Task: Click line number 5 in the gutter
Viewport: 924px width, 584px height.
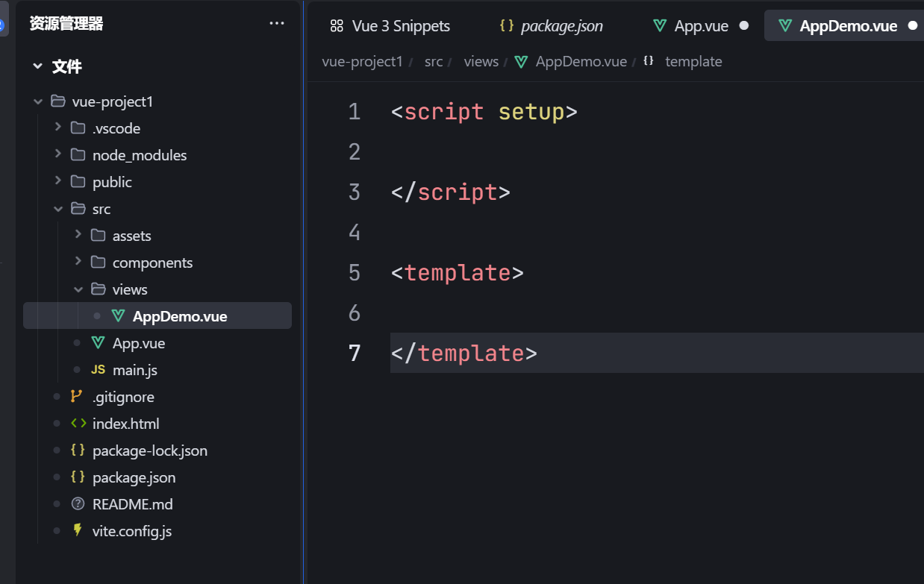Action: click(355, 273)
